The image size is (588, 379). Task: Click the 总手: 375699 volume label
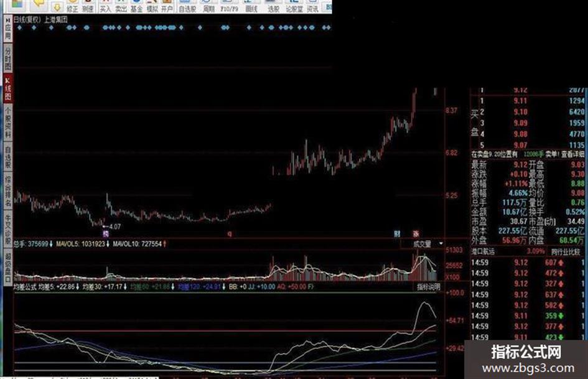point(33,244)
